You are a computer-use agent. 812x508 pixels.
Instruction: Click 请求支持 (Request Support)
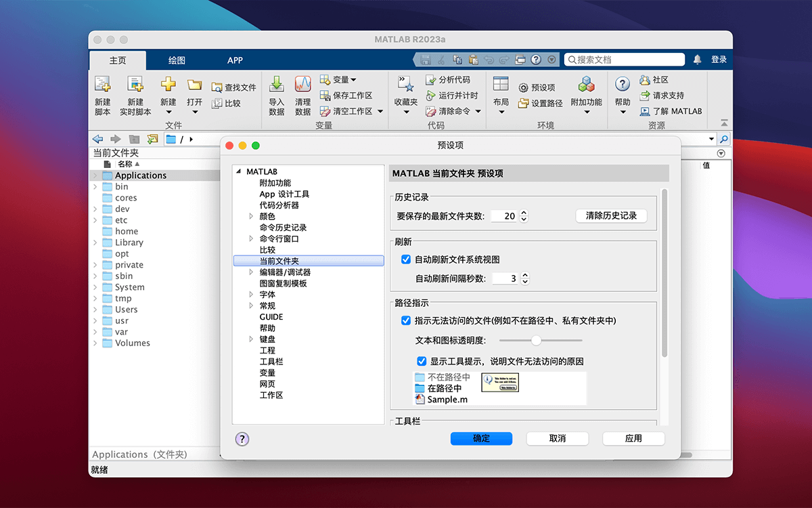tap(661, 96)
